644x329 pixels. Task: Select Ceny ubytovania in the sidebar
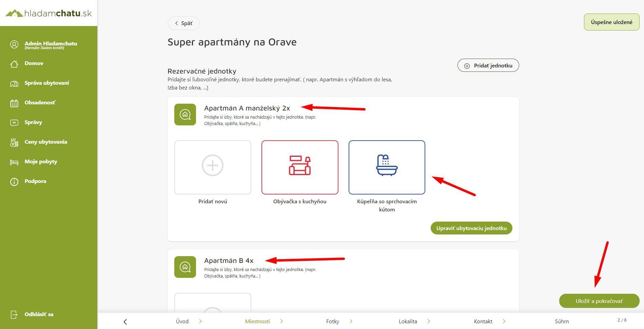(46, 142)
